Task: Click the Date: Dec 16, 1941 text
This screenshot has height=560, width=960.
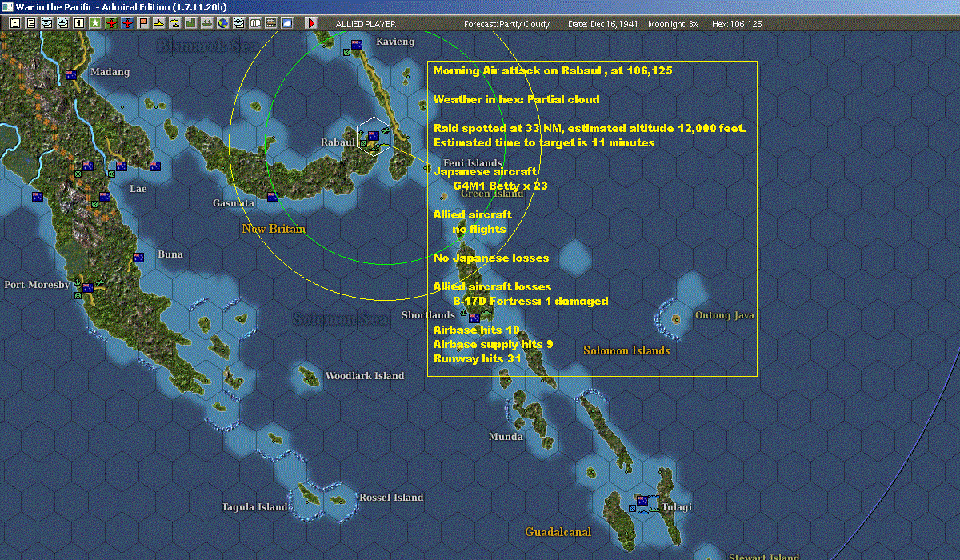Action: [x=602, y=24]
